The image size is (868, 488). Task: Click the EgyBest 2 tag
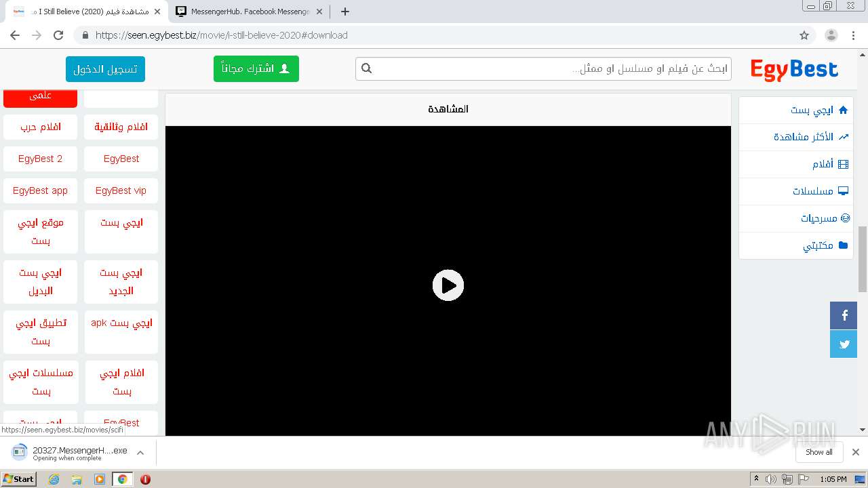[40, 159]
